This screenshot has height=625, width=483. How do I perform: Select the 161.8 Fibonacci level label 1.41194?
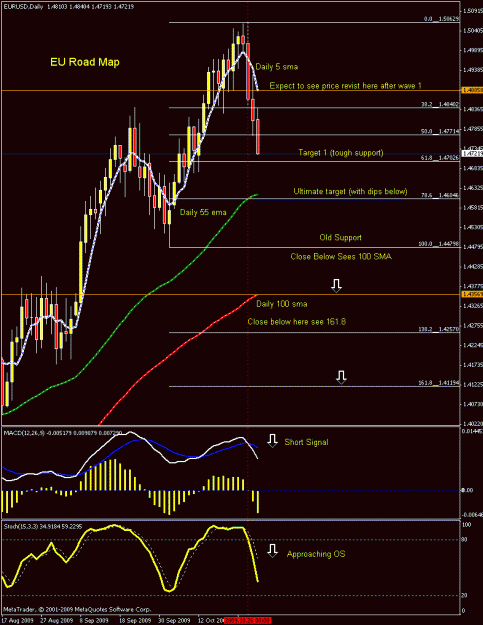439,383
